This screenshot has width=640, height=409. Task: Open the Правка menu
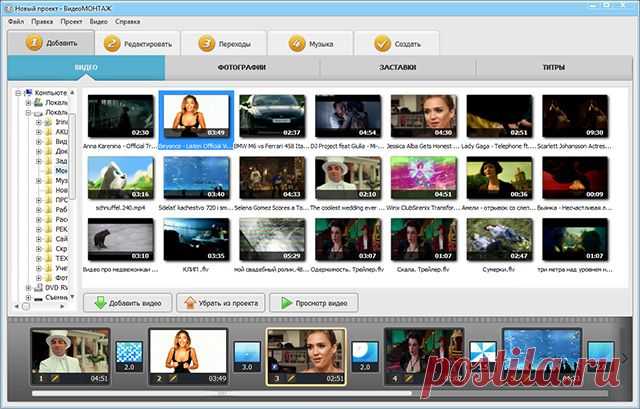tap(42, 21)
